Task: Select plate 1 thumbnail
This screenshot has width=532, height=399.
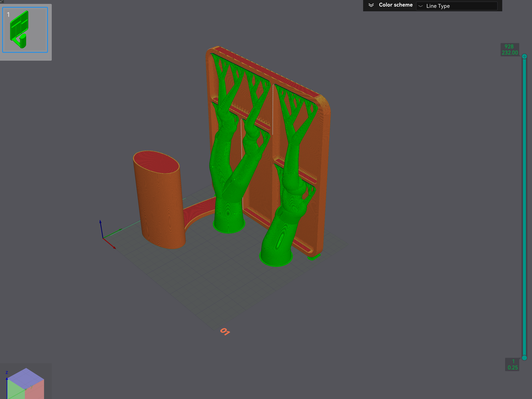Action: click(x=25, y=30)
